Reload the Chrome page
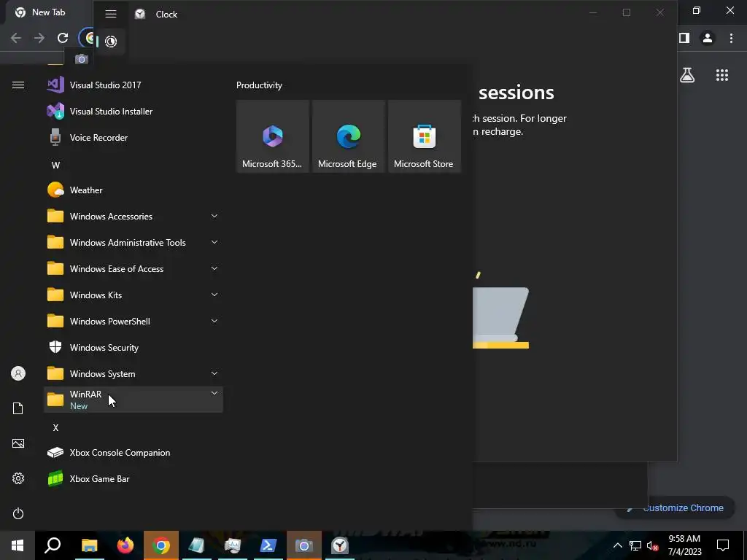 pyautogui.click(x=63, y=38)
